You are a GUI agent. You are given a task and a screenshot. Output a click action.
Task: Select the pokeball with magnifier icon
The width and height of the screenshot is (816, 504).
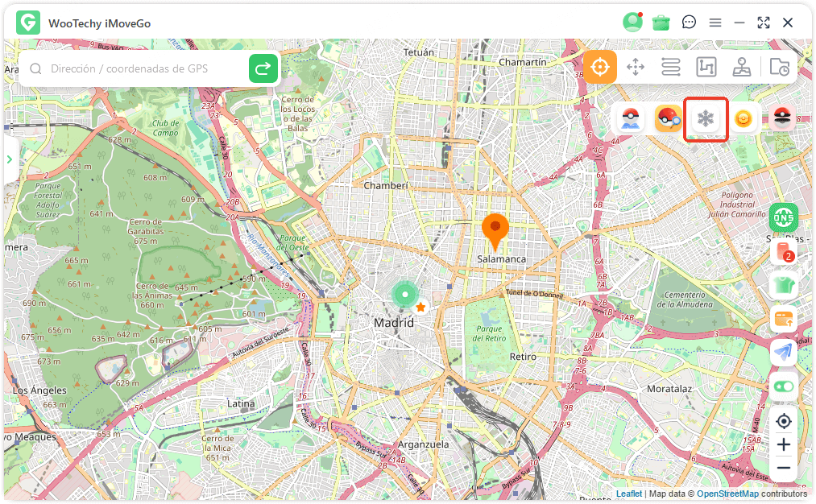pyautogui.click(x=668, y=118)
